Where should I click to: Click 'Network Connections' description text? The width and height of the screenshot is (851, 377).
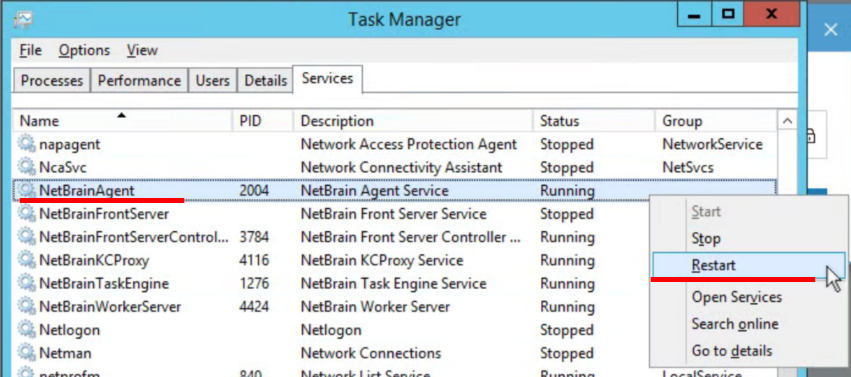point(371,353)
